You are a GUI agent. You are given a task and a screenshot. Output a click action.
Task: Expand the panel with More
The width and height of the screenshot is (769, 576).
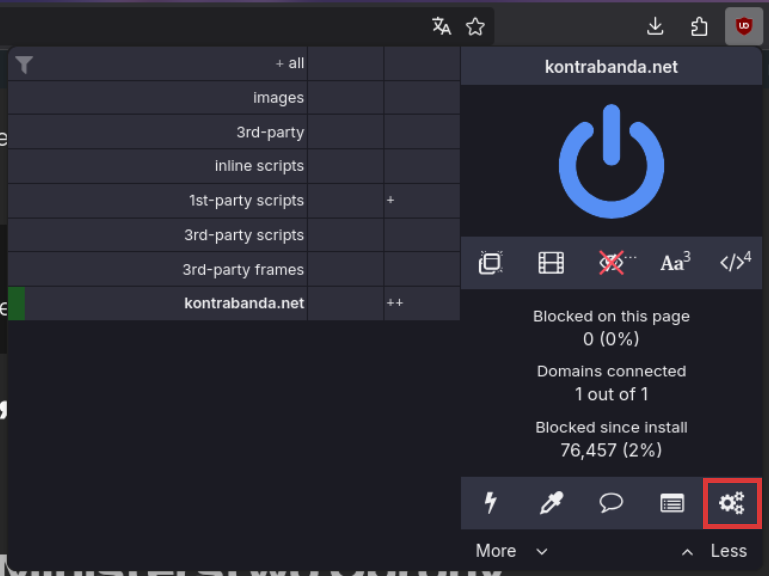511,551
